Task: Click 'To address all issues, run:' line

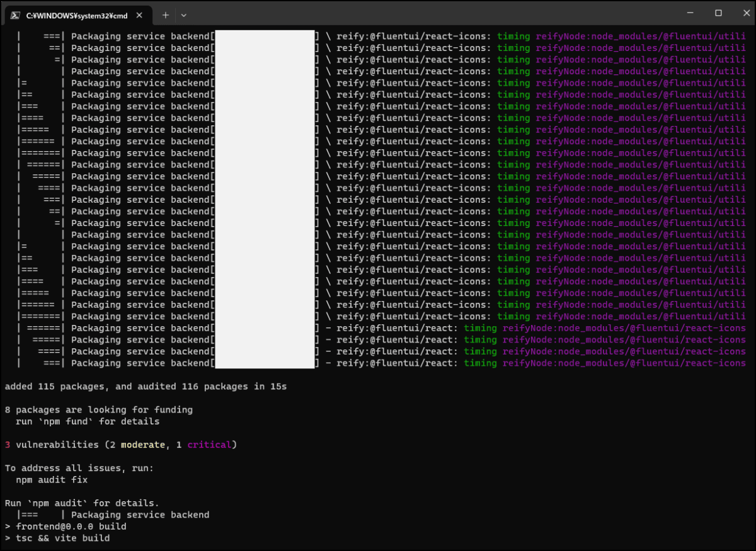Action: pos(79,468)
